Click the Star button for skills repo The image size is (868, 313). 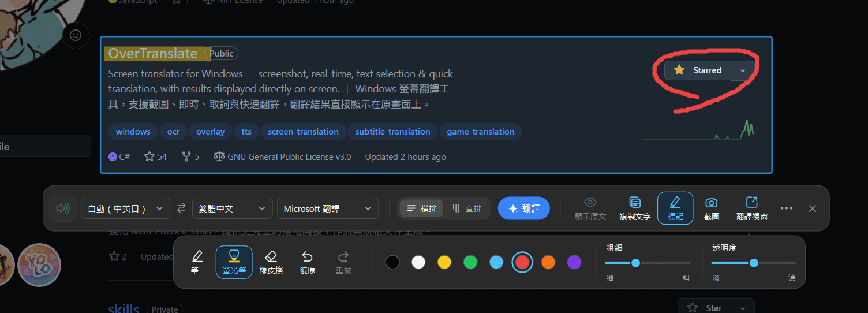705,308
